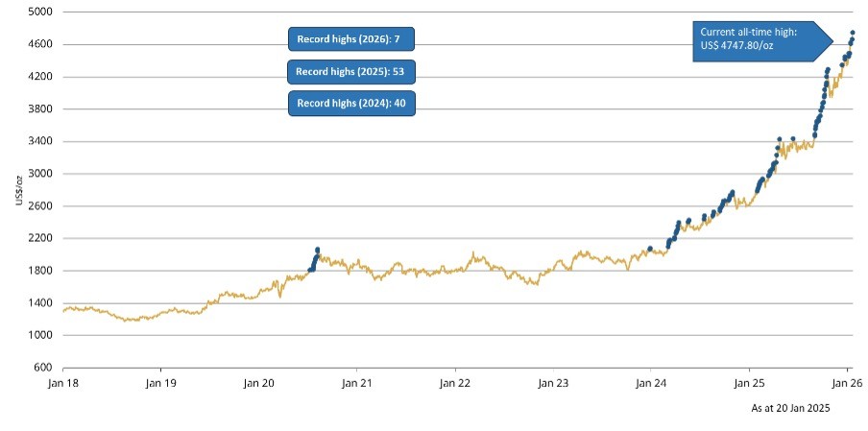The width and height of the screenshot is (868, 431).
Task: Select the Record highs (2025): 53 label
Action: click(352, 72)
